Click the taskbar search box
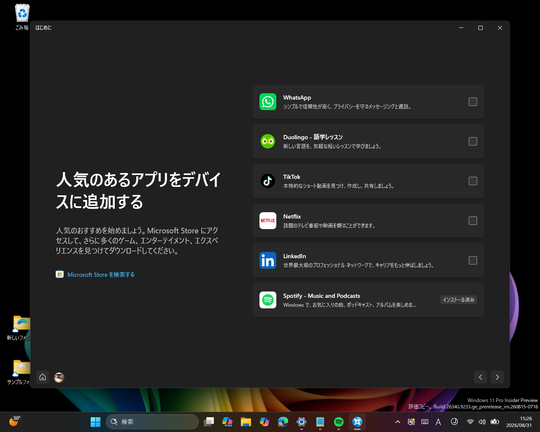Viewport: 540px width, 432px height. (152, 422)
